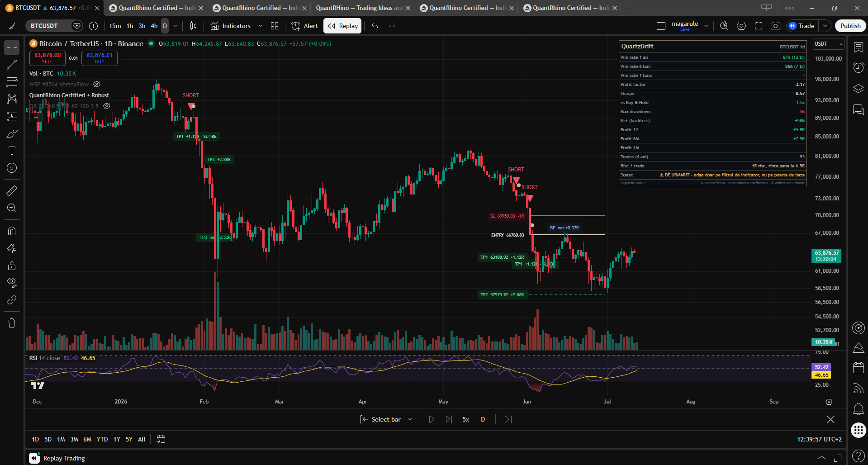Open the forecasting and measurement tools
868x465 pixels.
pyautogui.click(x=12, y=116)
